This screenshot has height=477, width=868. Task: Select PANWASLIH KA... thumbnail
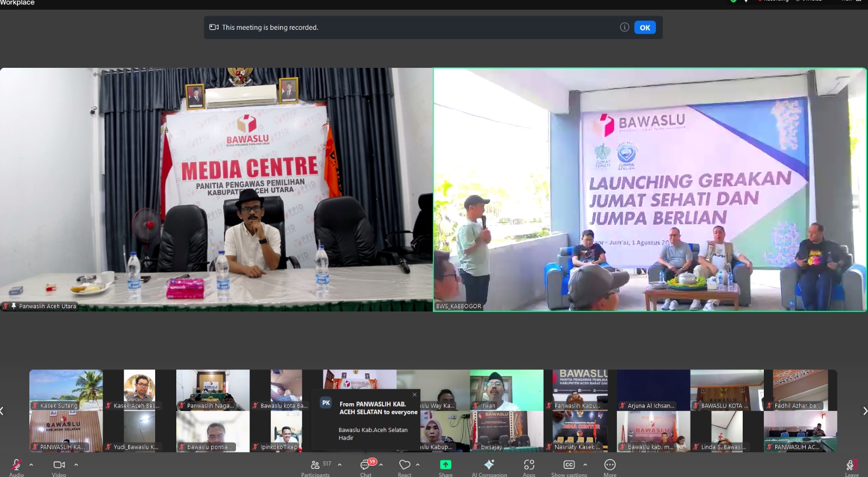click(x=66, y=431)
